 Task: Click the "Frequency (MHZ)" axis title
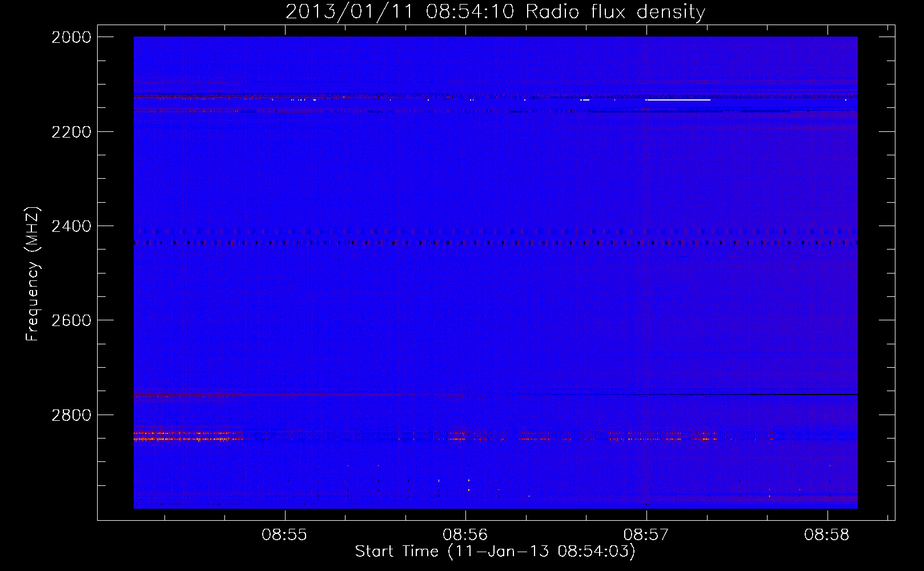pos(33,274)
